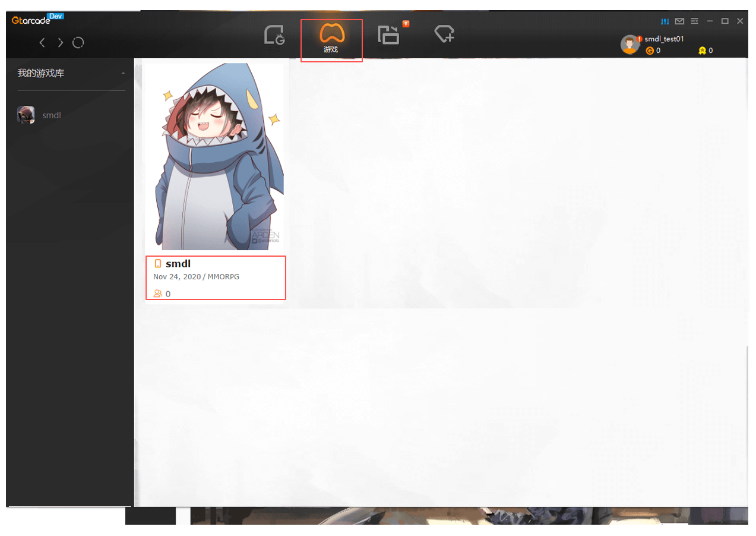Viewport: 756px width, 536px height.
Task: Click the user avatar picture
Action: click(x=630, y=45)
